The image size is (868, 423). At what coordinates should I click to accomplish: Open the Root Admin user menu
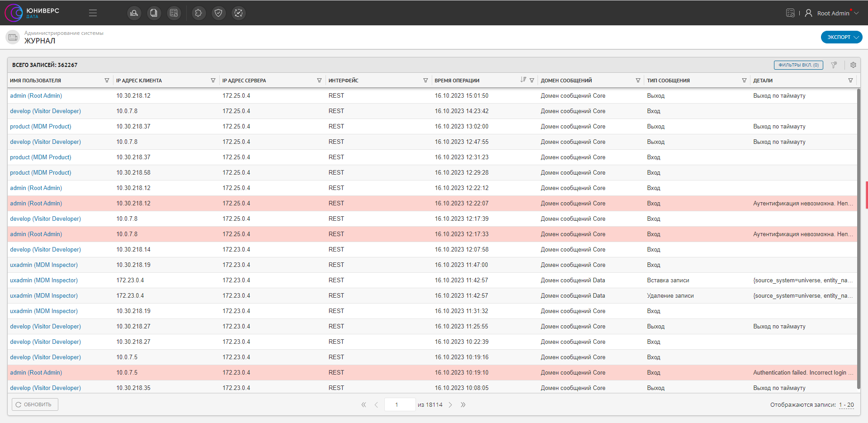[x=833, y=13]
